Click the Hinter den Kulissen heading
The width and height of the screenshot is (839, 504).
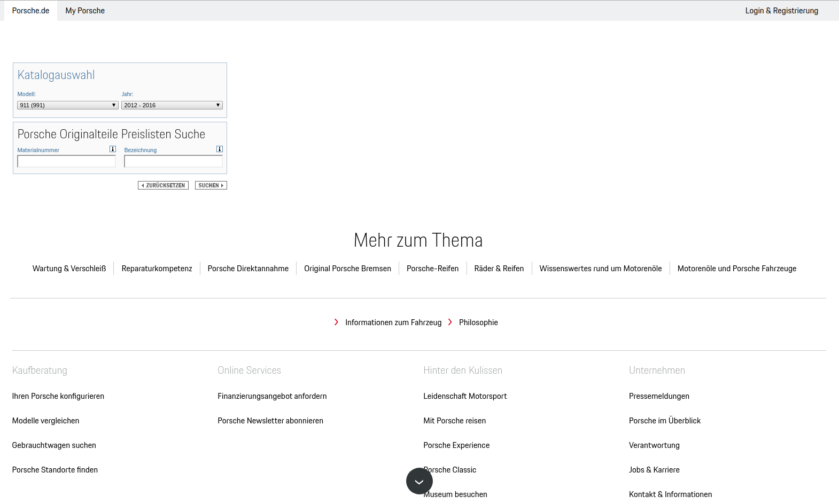pos(463,371)
